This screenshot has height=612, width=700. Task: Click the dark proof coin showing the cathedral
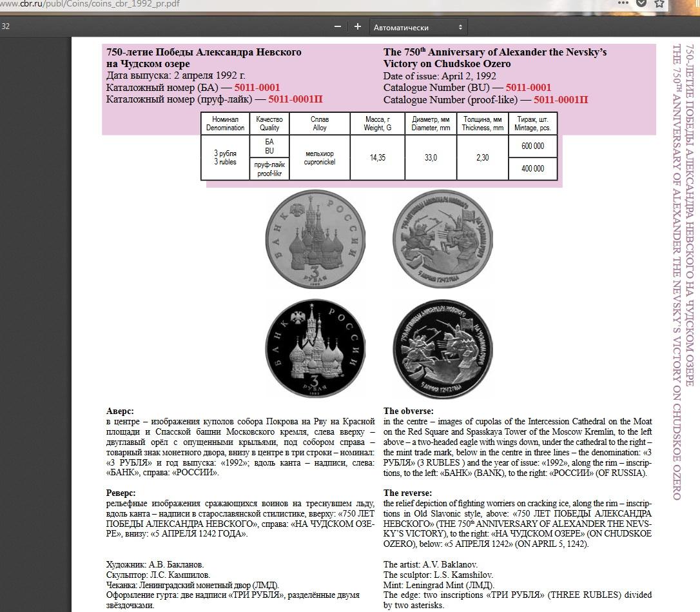(x=315, y=348)
